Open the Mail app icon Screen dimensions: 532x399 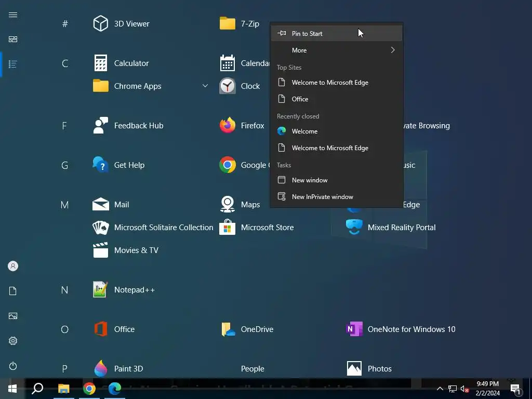101,205
